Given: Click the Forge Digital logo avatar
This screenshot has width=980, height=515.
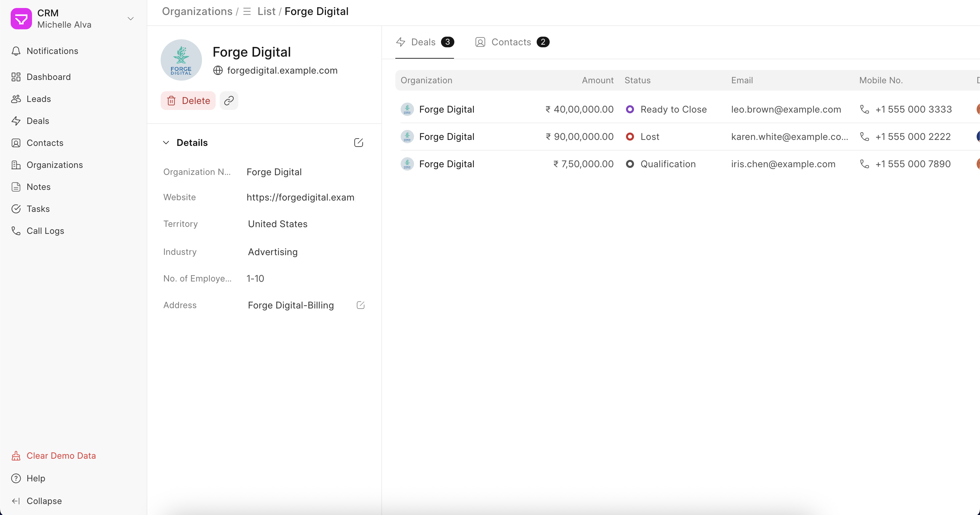Looking at the screenshot, I should [x=181, y=60].
